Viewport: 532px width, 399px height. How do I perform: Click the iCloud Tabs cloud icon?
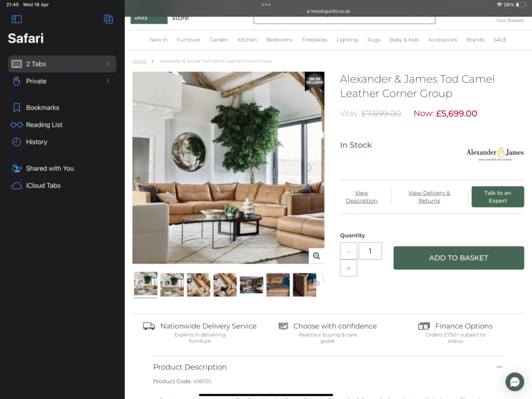[x=17, y=186]
